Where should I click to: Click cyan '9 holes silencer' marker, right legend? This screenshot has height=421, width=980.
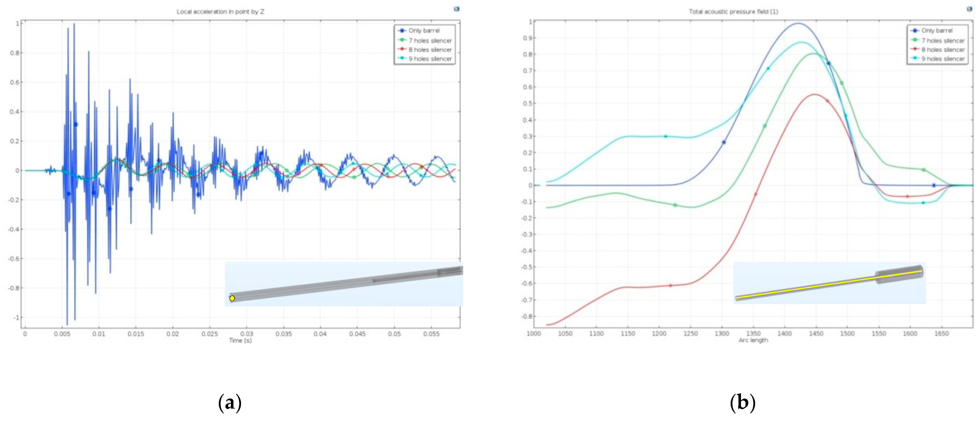(x=915, y=58)
